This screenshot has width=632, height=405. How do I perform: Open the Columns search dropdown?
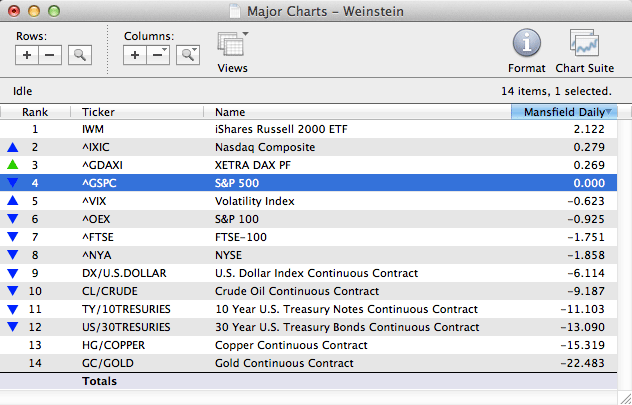click(187, 55)
